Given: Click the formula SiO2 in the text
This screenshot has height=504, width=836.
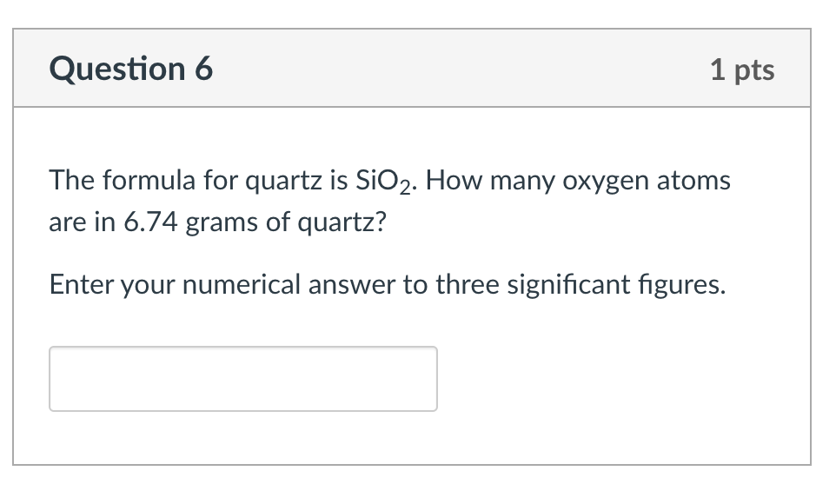Looking at the screenshot, I should click(x=382, y=181).
